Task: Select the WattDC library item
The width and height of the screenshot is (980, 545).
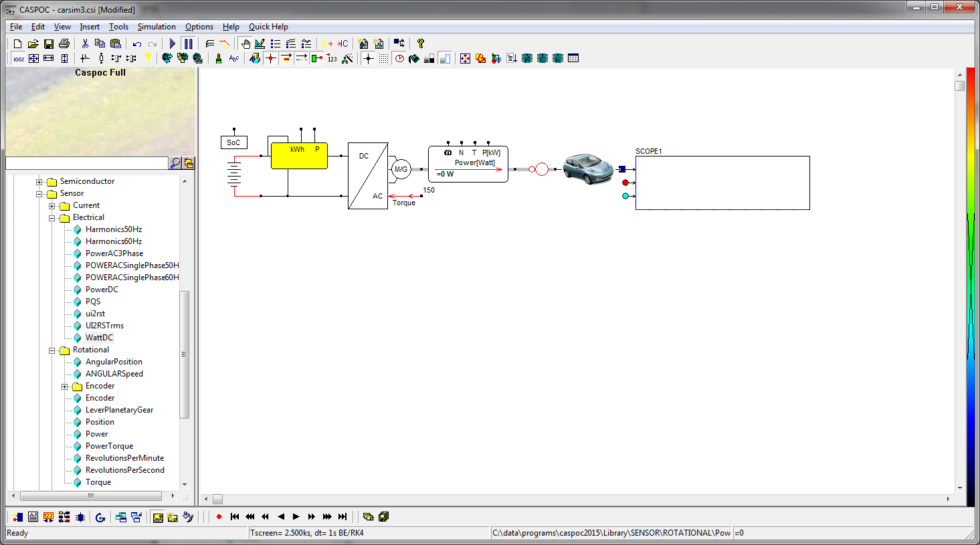Action: pyautogui.click(x=99, y=338)
